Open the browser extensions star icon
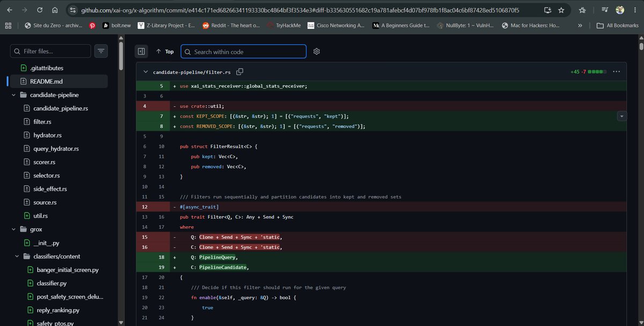 pyautogui.click(x=582, y=10)
